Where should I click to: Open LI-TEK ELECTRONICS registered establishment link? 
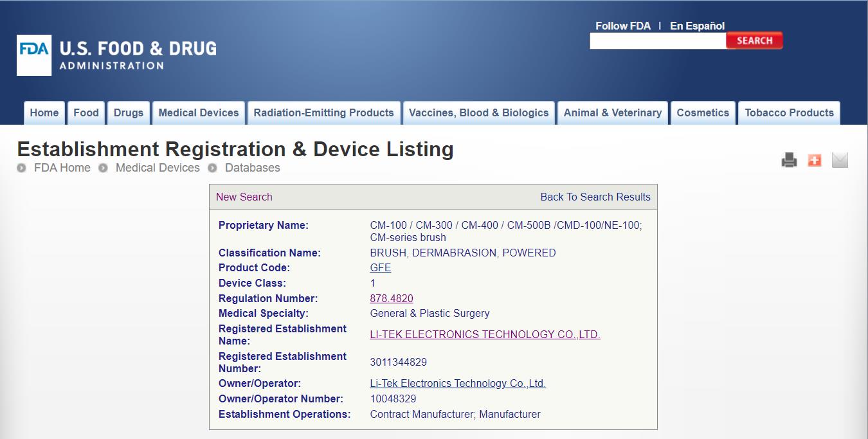[485, 334]
